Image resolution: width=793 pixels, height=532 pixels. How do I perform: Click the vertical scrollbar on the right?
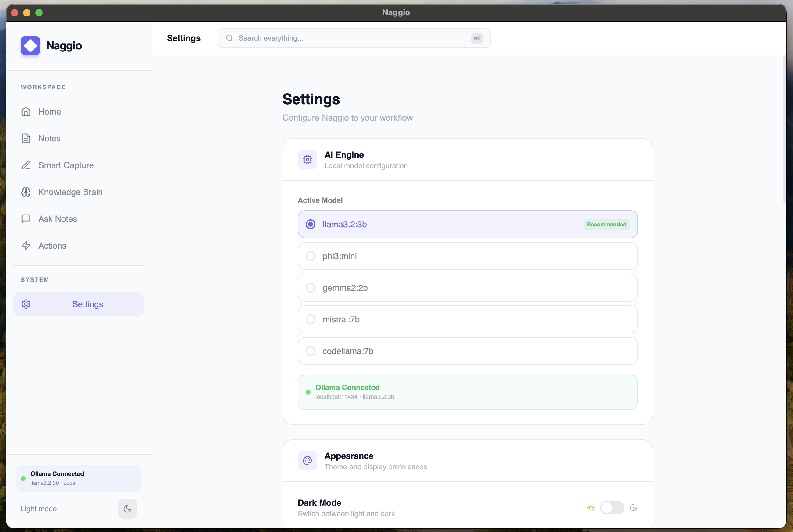[x=784, y=129]
